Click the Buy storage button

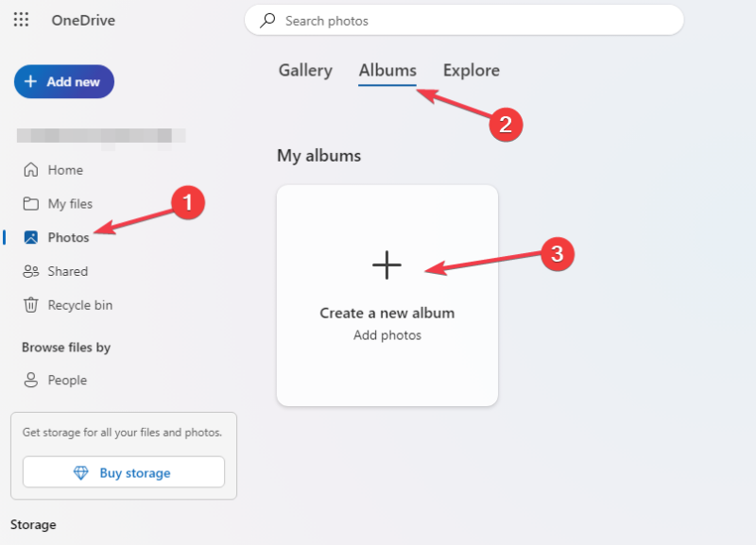[122, 472]
